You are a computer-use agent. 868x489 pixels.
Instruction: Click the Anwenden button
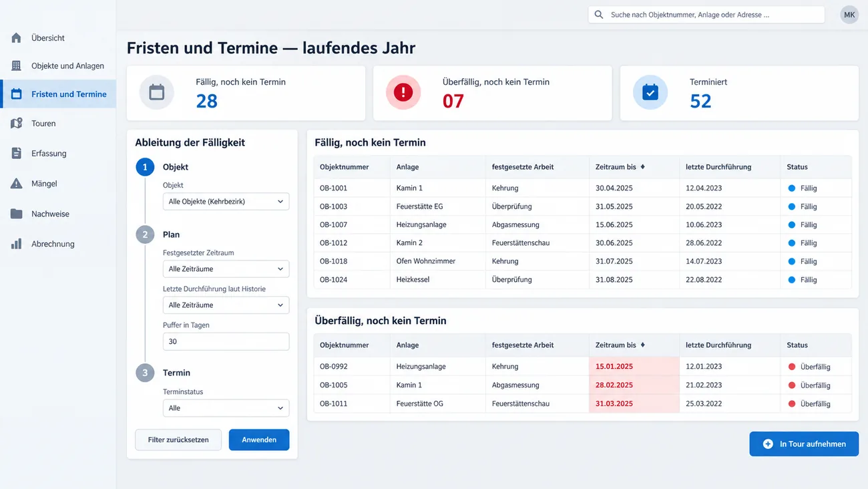coord(259,440)
